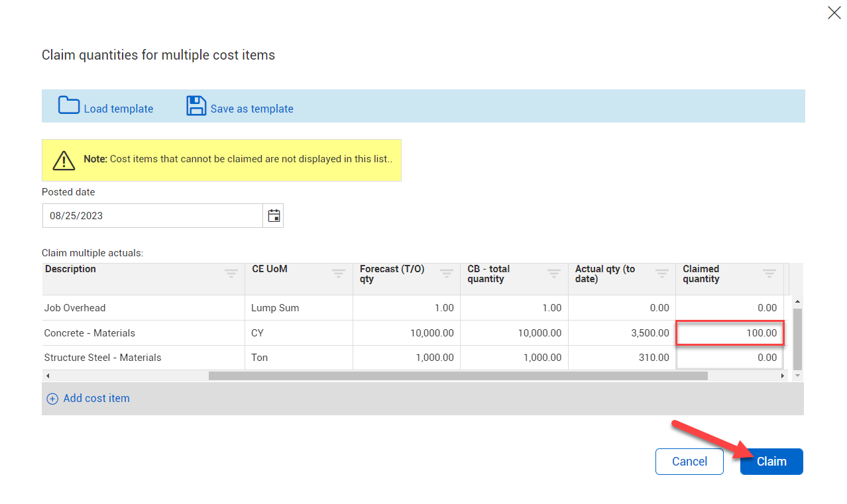Viewport: 847px width, 504px height.
Task: Click the Load template folder icon
Action: tap(69, 106)
